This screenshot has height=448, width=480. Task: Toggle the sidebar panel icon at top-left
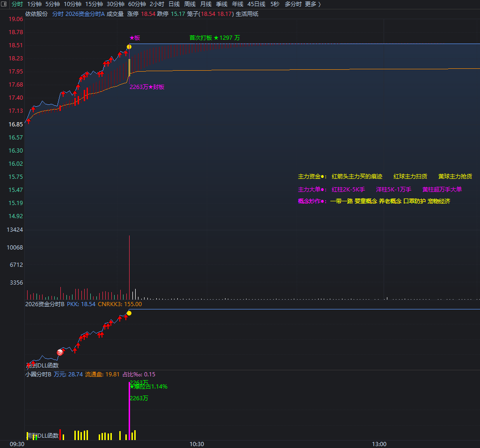click(x=4, y=4)
